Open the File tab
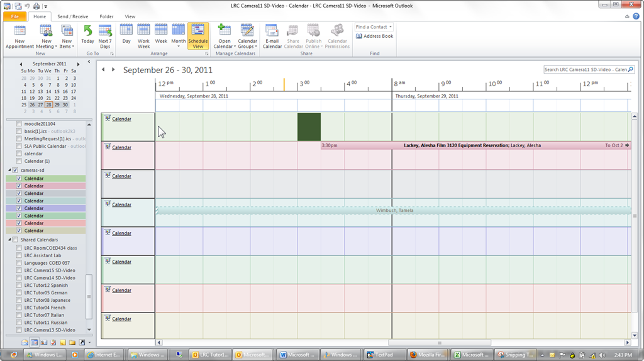Viewport: 644px width, 361px height. [x=14, y=16]
